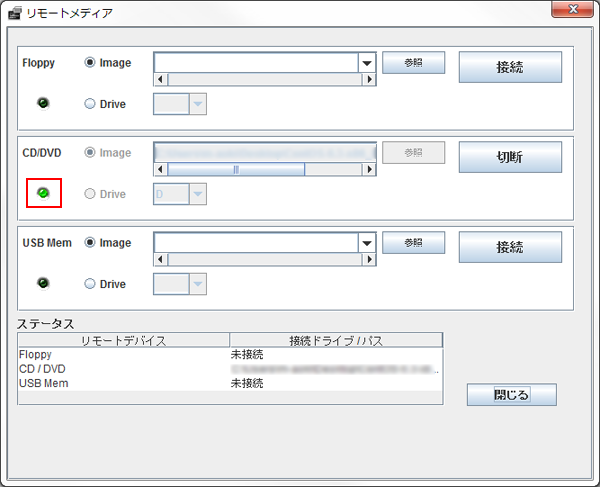Select the Floppy Drive radio button
600x487 pixels.
click(x=90, y=104)
